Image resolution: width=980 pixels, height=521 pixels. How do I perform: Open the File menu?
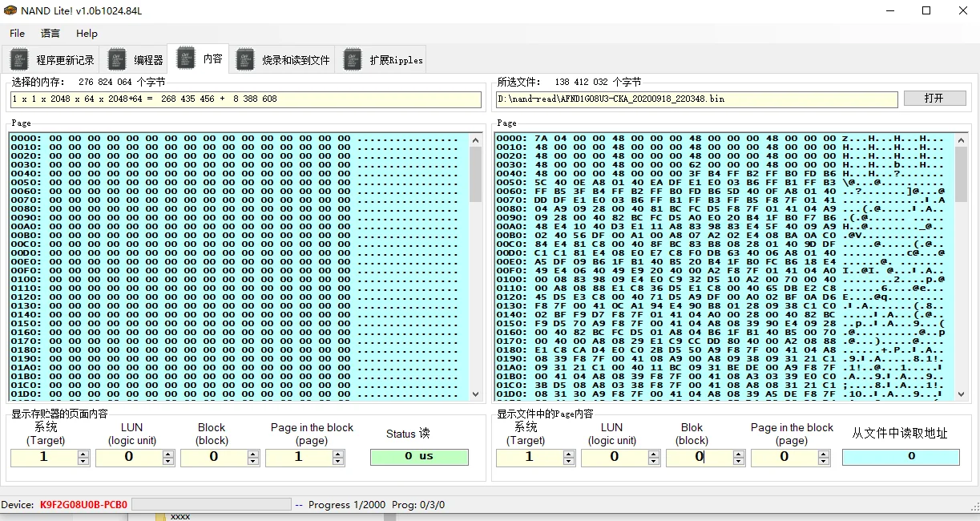coord(17,34)
